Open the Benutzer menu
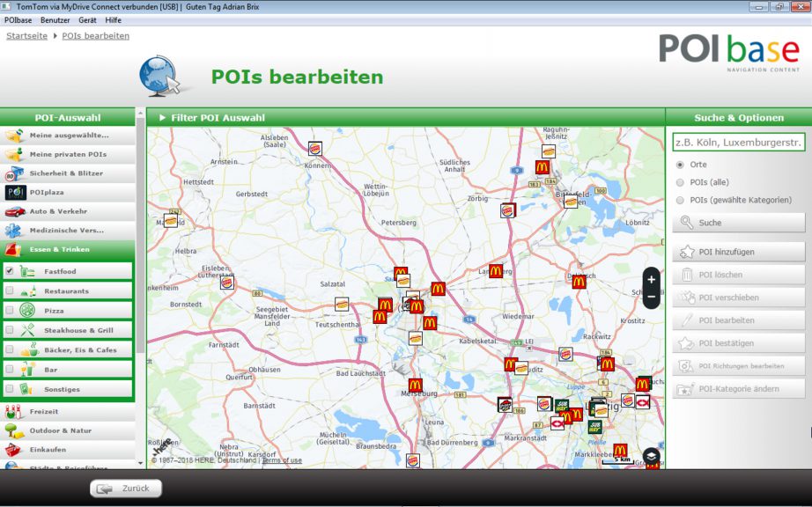This screenshot has height=507, width=812. 55,19
